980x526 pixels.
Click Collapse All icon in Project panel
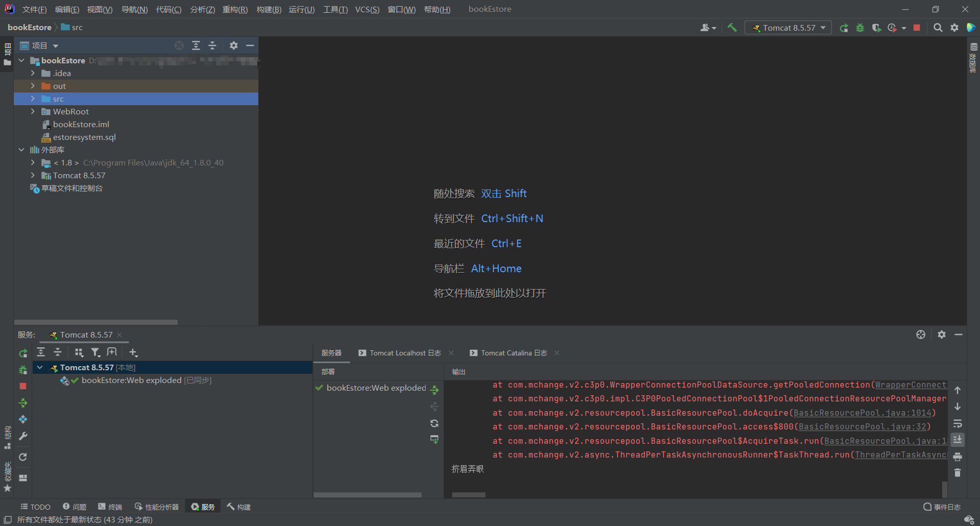click(x=212, y=45)
